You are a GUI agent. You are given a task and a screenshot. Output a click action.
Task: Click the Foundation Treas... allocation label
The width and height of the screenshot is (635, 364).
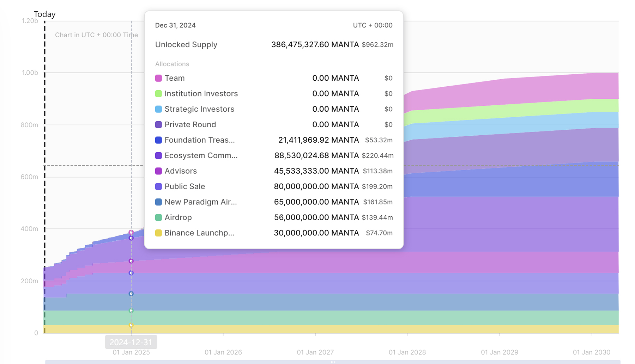tap(199, 140)
